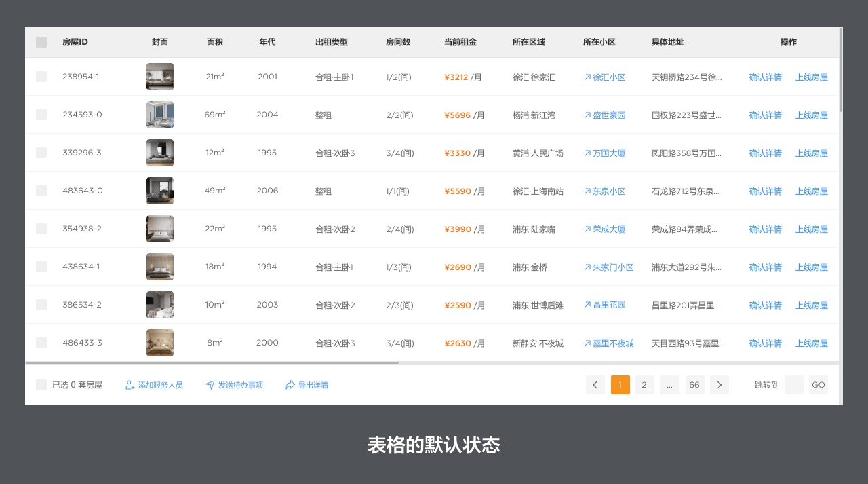Open cover thumbnail of house 386534-2
Viewport: 868px width, 484px height.
[160, 305]
